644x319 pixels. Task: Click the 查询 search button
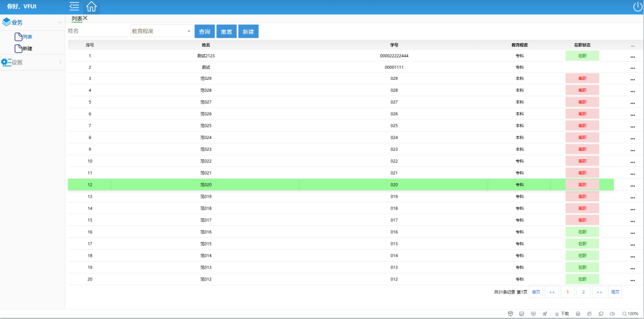[204, 31]
